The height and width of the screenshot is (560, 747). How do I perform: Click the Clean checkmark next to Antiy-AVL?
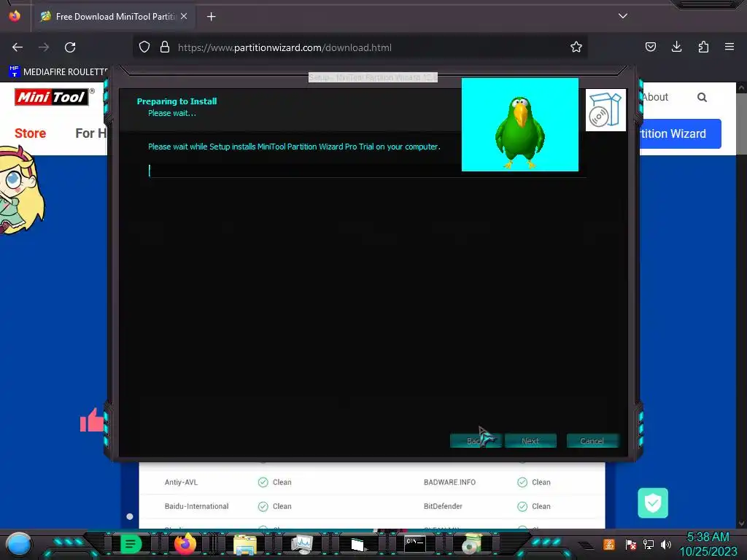(263, 482)
